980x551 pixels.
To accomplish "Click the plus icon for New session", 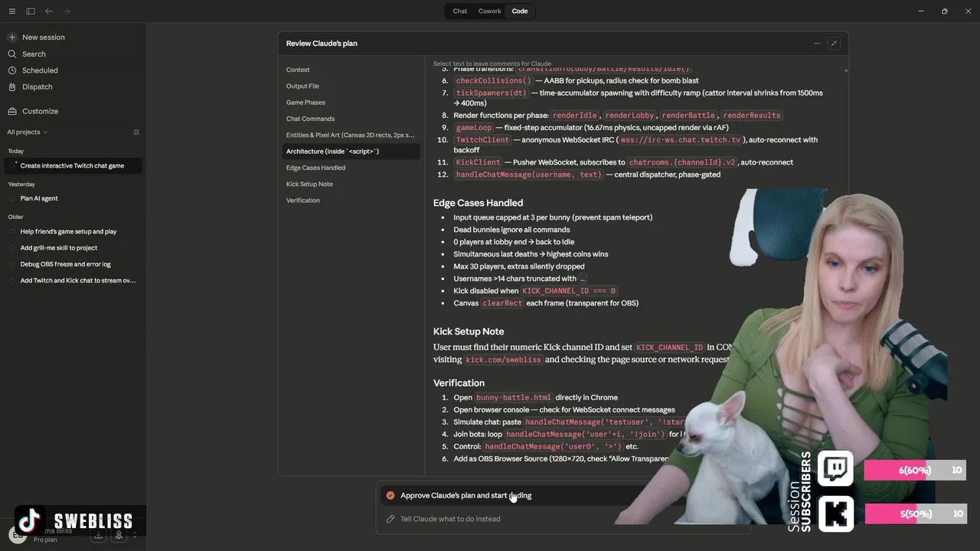I will (12, 37).
